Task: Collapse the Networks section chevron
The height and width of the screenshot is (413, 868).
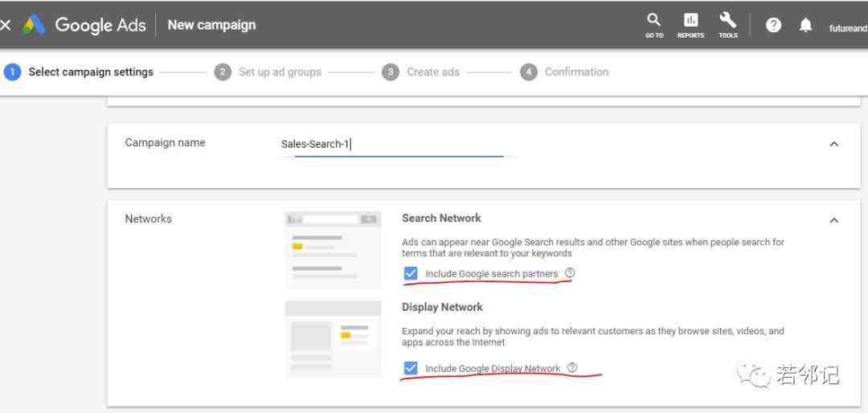Action: (x=833, y=220)
